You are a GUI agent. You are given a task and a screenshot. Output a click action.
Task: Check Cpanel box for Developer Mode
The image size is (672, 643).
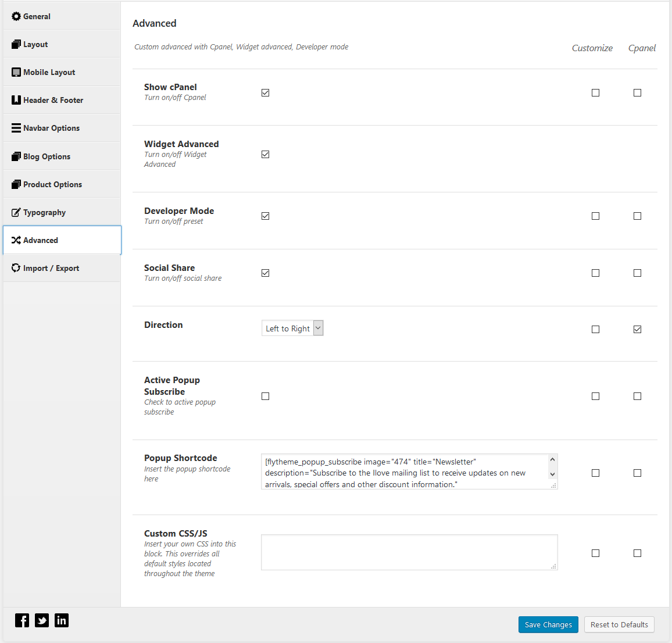637,216
